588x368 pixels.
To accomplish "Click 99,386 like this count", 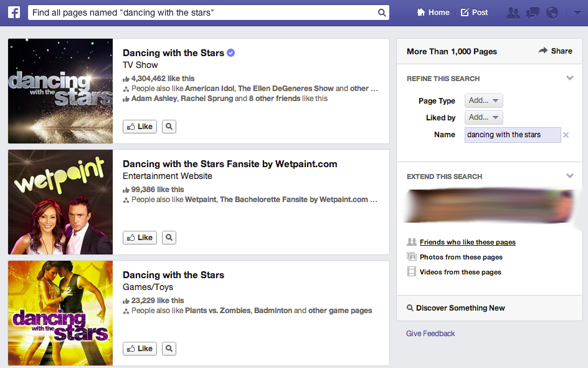I will (x=158, y=190).
